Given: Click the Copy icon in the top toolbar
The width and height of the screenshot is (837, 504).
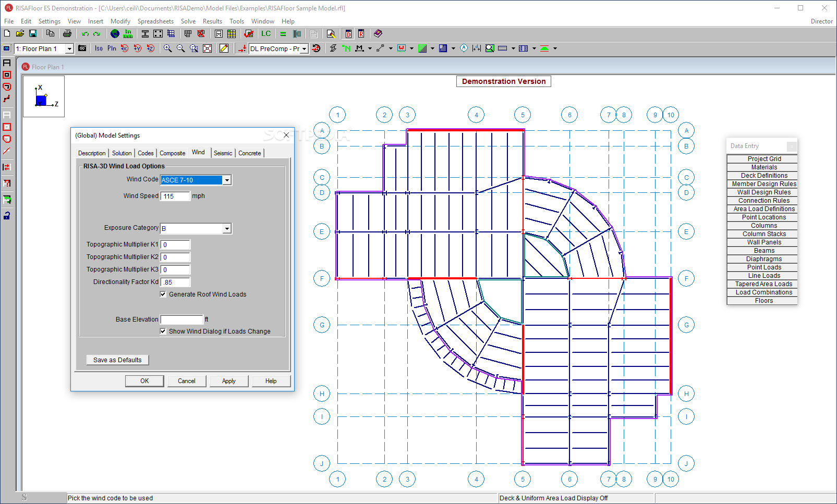Looking at the screenshot, I should click(x=50, y=33).
